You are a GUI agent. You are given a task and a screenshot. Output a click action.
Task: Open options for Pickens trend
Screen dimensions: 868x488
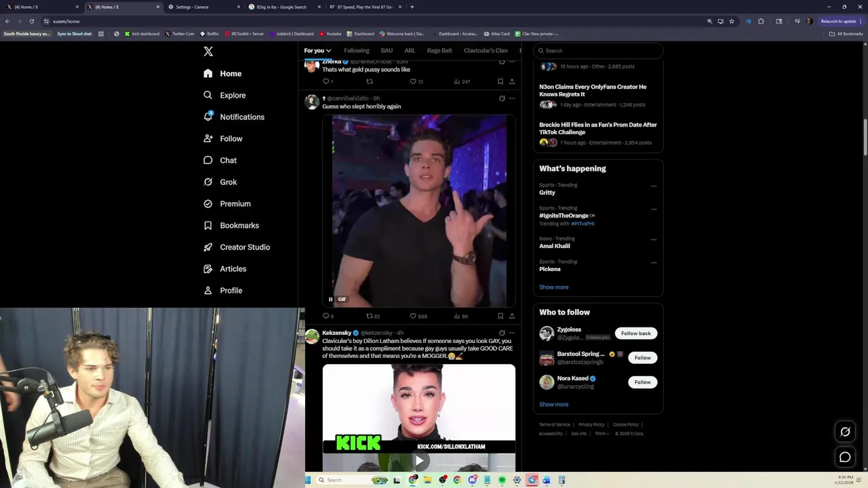point(654,263)
